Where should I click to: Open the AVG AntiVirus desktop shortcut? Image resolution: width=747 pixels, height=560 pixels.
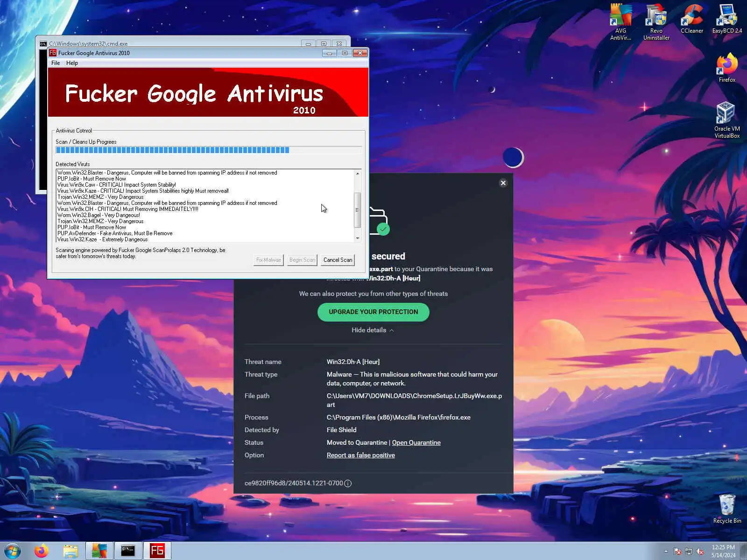point(620,22)
